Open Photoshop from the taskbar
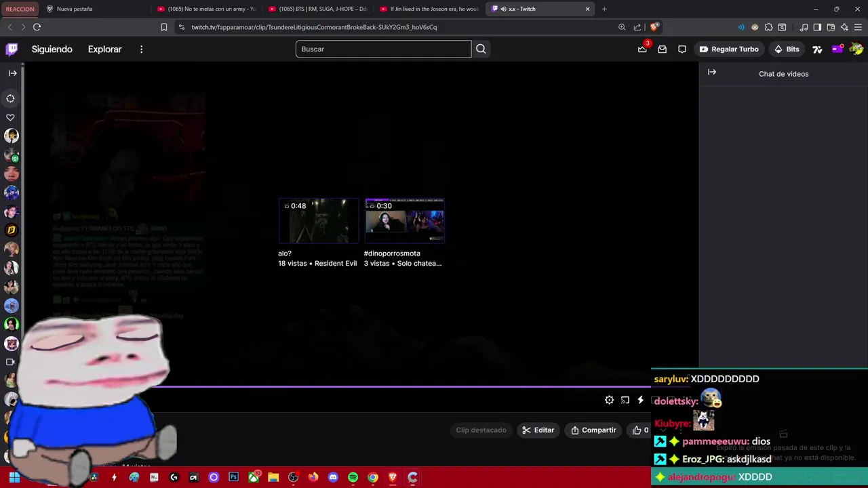 pyautogui.click(x=233, y=477)
